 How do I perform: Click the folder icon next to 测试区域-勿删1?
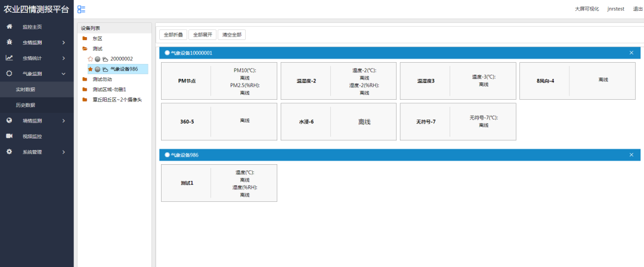[85, 89]
